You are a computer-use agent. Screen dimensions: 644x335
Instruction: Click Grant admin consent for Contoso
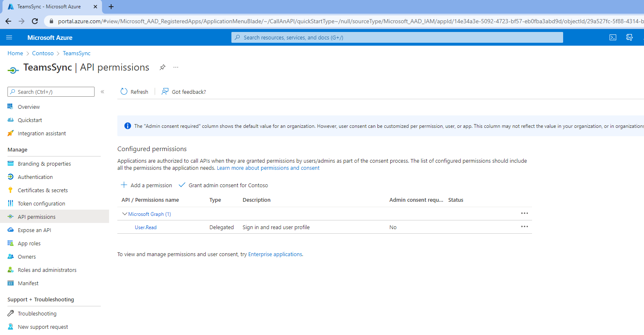coord(224,185)
